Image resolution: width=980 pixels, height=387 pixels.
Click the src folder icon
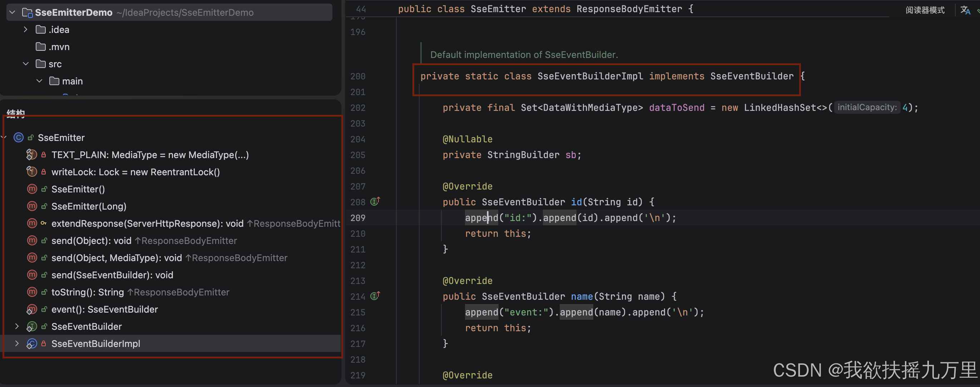(41, 64)
